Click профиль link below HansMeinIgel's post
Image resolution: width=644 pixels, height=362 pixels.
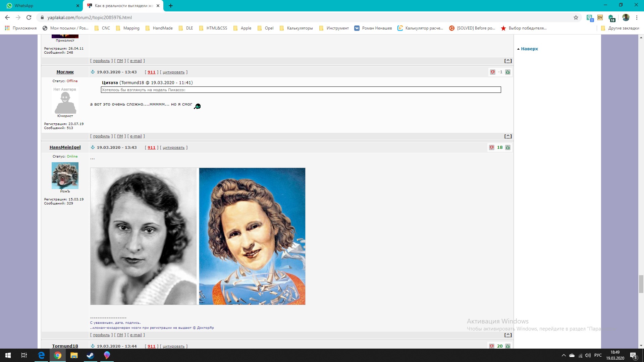101,335
